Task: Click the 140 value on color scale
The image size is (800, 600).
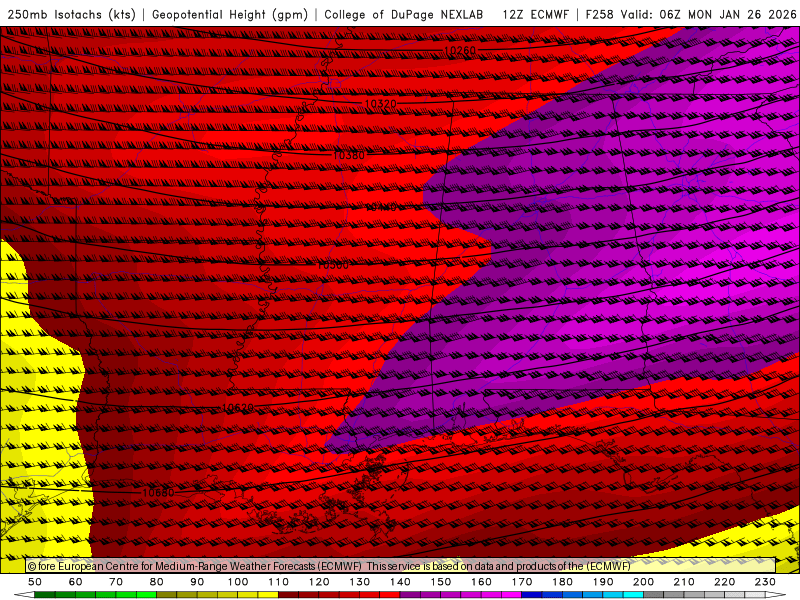Action: (400, 582)
